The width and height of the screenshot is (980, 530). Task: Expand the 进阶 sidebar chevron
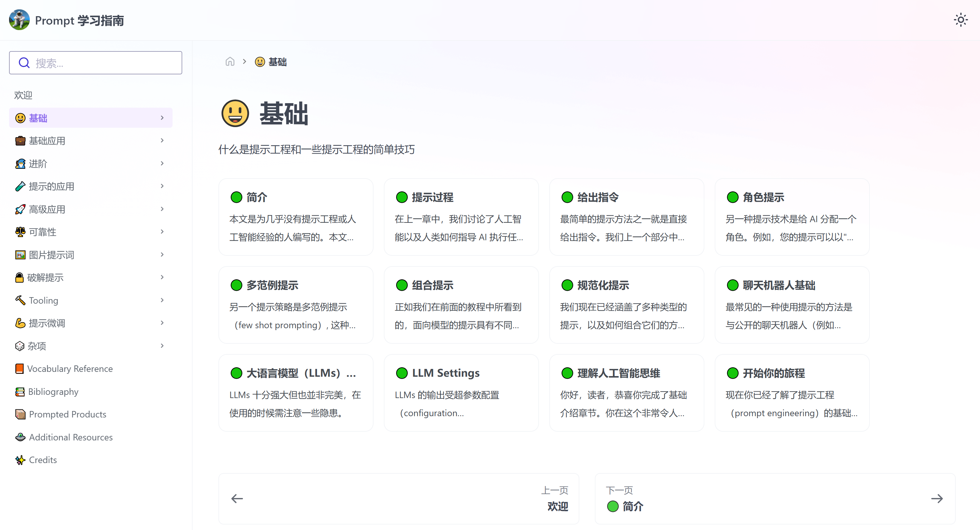(162, 163)
